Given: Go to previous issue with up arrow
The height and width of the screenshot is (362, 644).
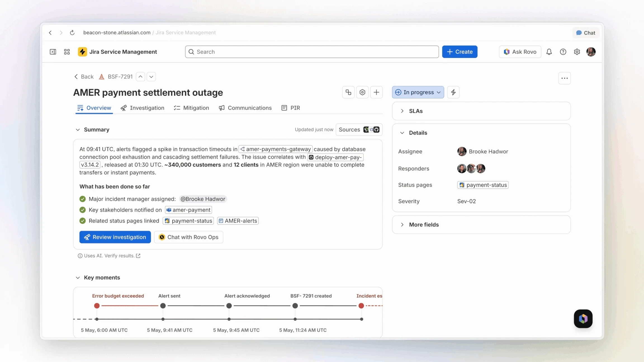Looking at the screenshot, I should tap(141, 77).
